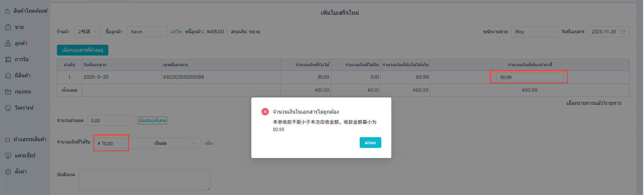Open the พนักงานขาย IBoy dropdown
Screen dimensions: 644x195
[534, 32]
